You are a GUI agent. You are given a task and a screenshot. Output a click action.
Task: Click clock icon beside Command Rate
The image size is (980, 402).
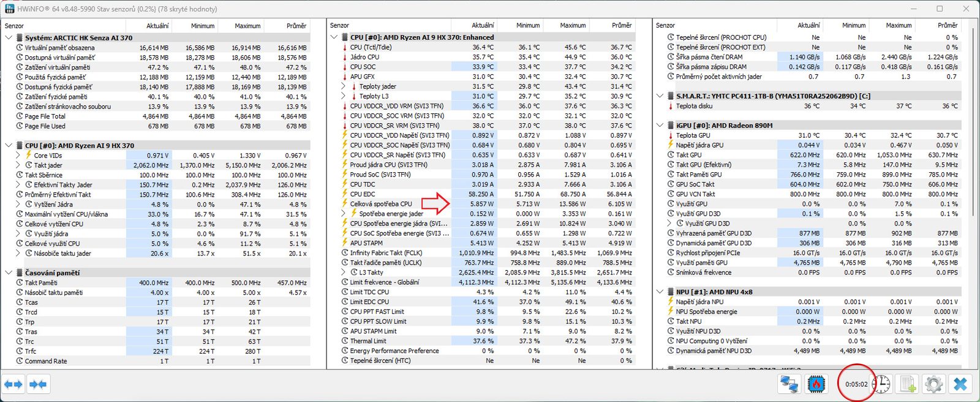pyautogui.click(x=20, y=361)
